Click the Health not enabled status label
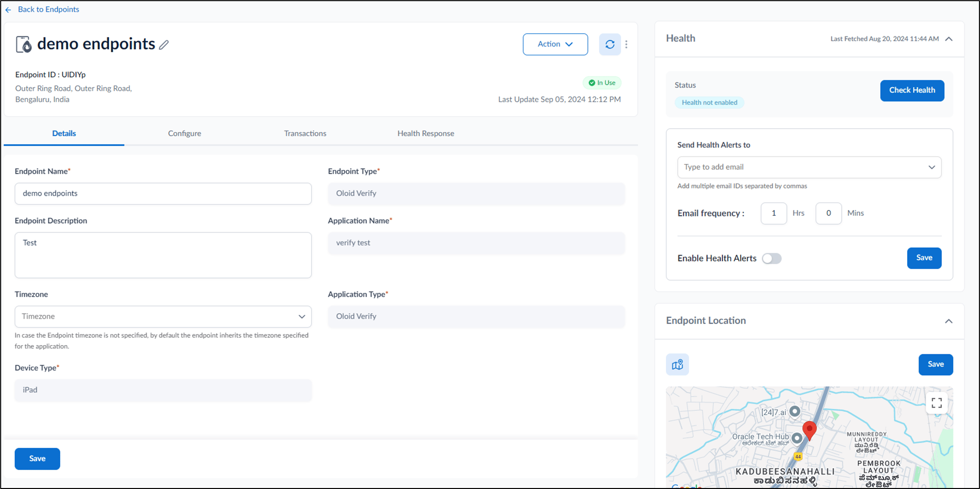Image resolution: width=980 pixels, height=489 pixels. 710,103
